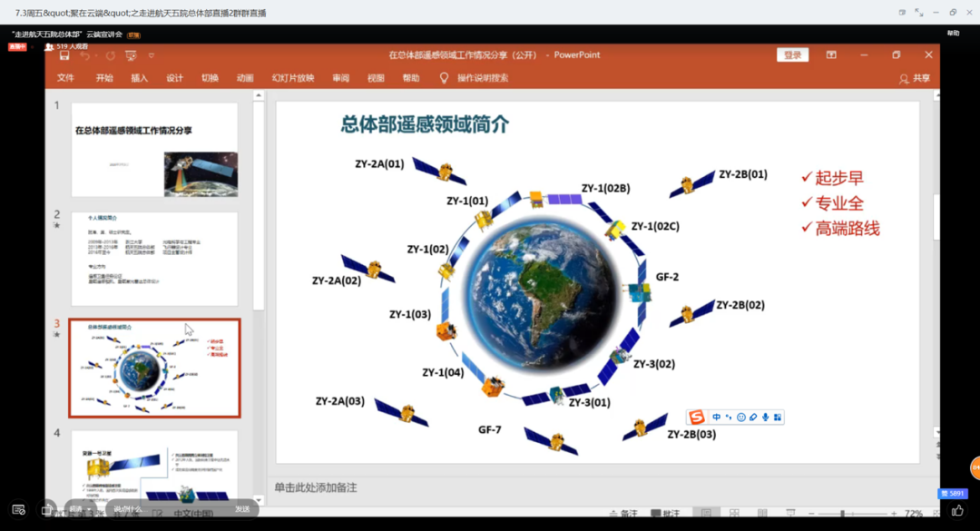
Task: Click the Sogou input method S logo
Action: pos(697,417)
